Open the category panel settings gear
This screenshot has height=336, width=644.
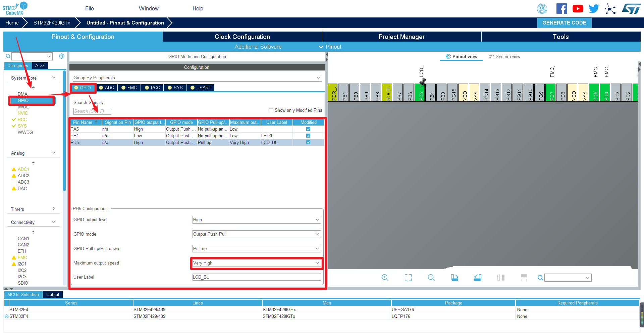(x=62, y=56)
